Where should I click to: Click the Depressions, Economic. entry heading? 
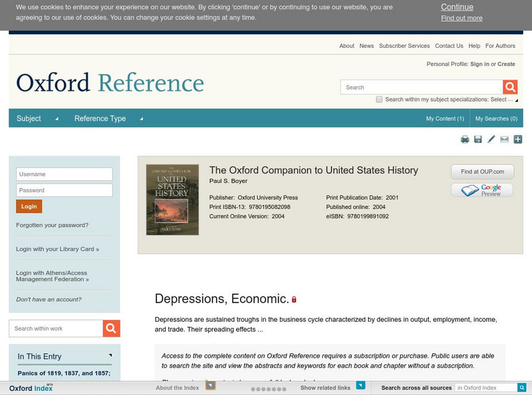pyautogui.click(x=221, y=299)
